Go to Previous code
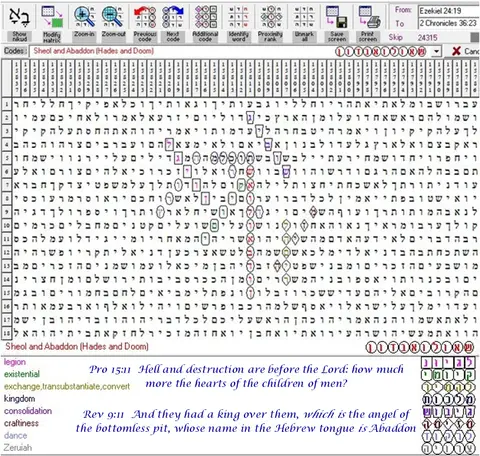Image resolution: width=480 pixels, height=456 pixels. [145, 23]
